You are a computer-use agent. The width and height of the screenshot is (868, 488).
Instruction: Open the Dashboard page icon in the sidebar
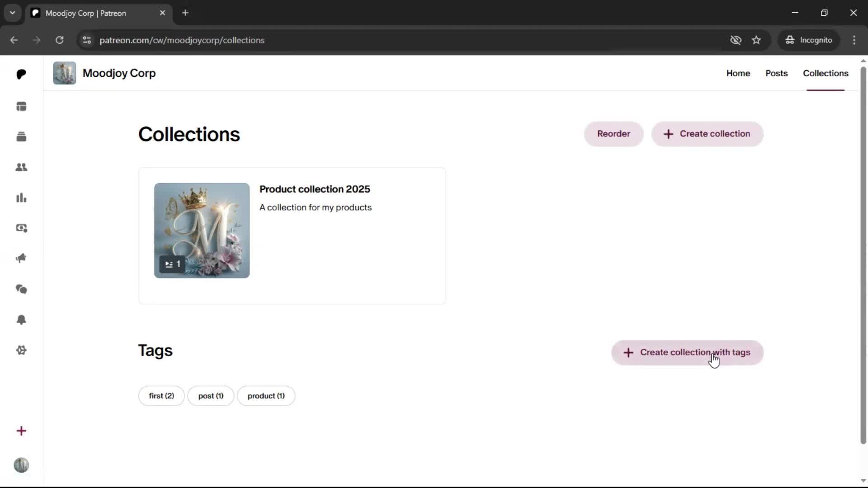tap(21, 107)
